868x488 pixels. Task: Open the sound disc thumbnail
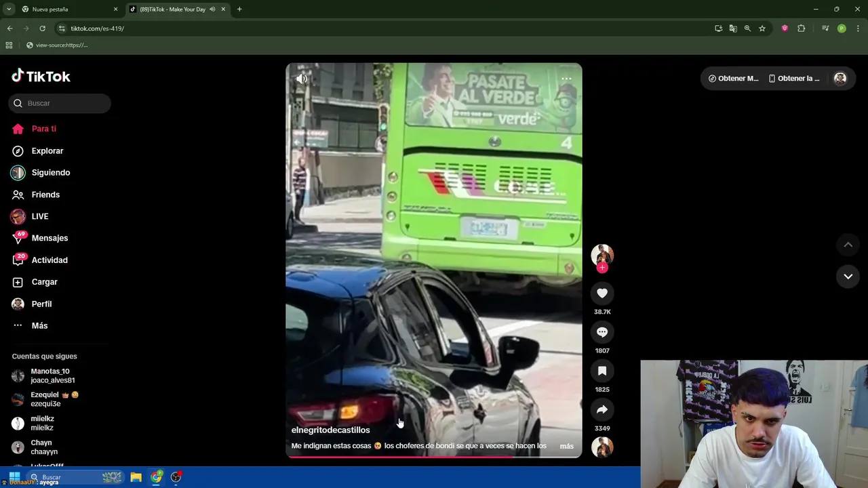click(602, 447)
